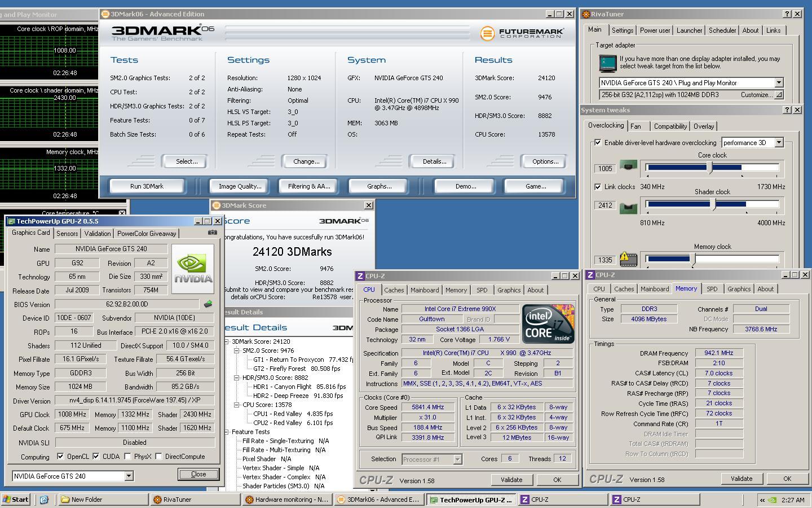Click the core clock chip icon in RivaTuner
The width and height of the screenshot is (812, 508).
point(628,166)
